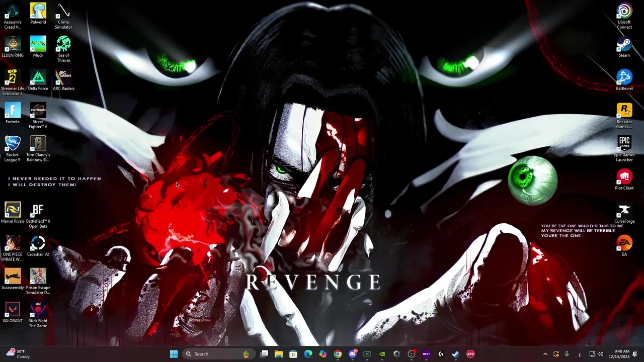Open the network status tray icon
The height and width of the screenshot is (362, 644).
[592, 354]
